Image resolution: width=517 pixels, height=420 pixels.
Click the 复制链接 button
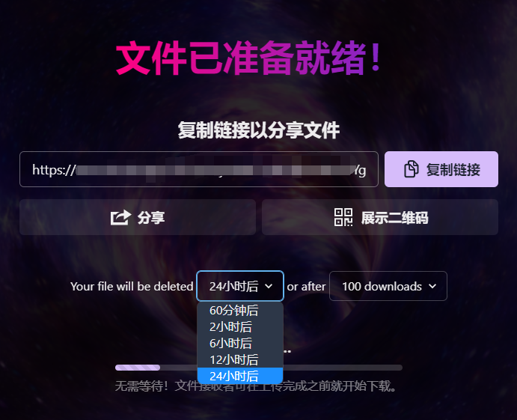click(x=441, y=169)
